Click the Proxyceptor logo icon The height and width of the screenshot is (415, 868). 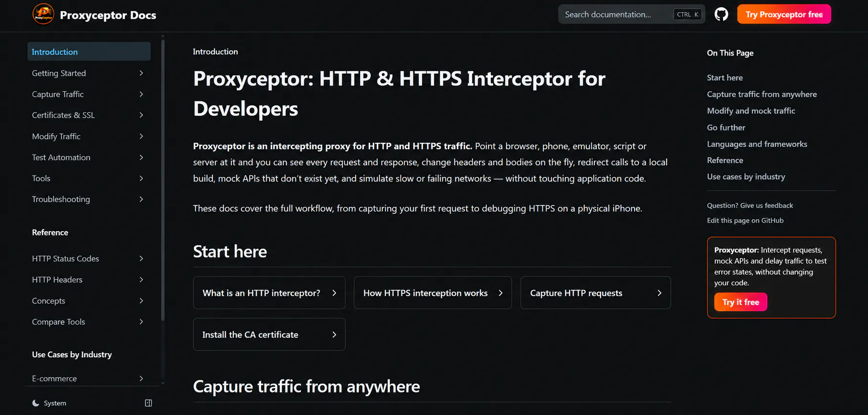tap(43, 14)
